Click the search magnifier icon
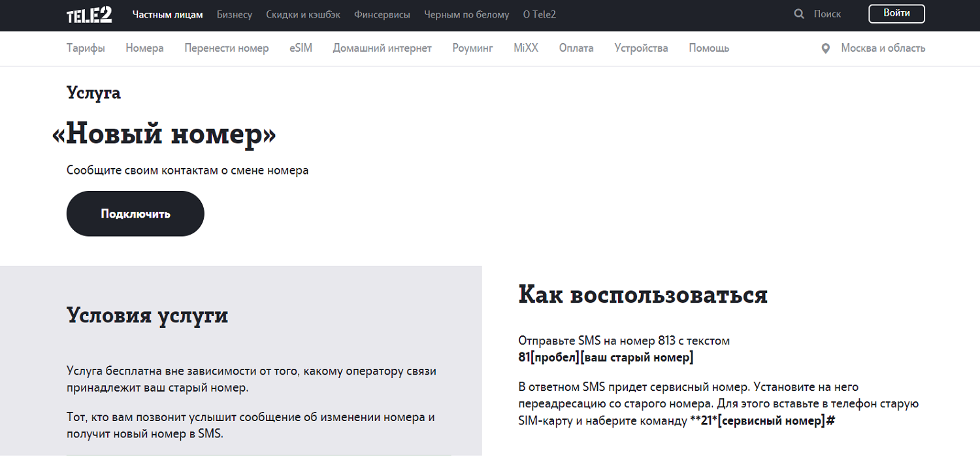 798,14
